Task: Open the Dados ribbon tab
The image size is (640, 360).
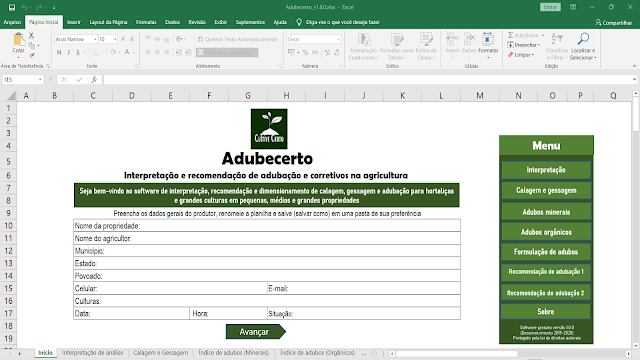Action: (172, 22)
